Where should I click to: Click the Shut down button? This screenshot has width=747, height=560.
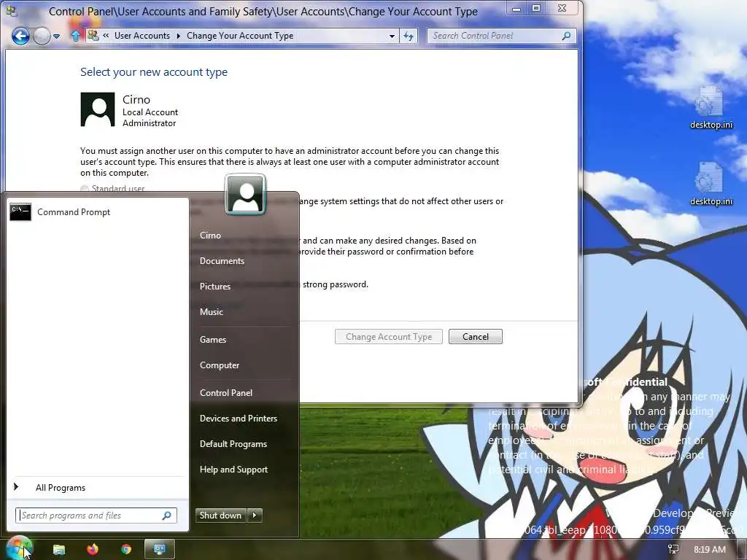220,516
